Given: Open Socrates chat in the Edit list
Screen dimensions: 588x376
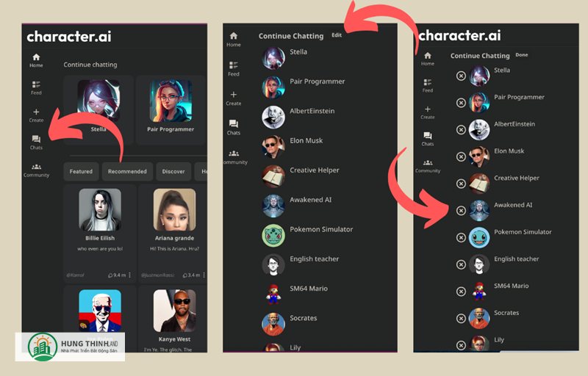Looking at the screenshot, I should coord(290,324).
